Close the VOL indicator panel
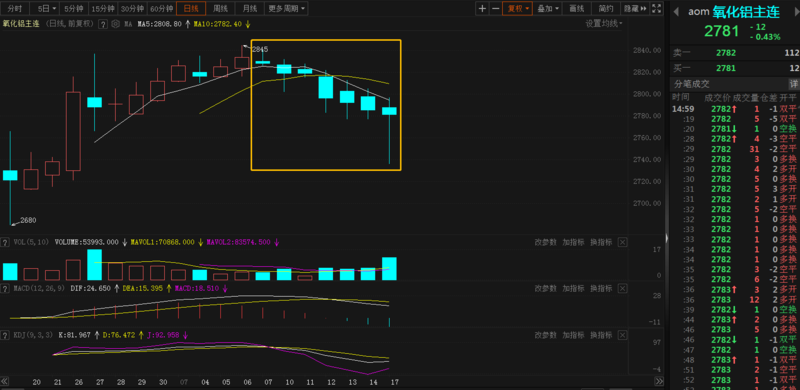Viewport: 800px width, 390px height. pos(622,242)
